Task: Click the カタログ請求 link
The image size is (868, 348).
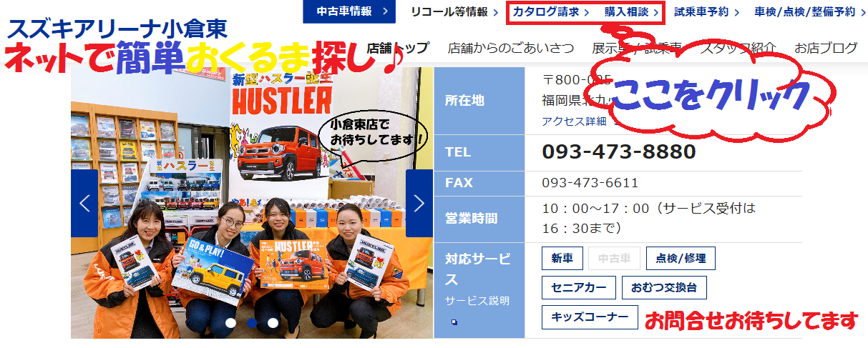Action: pos(551,12)
